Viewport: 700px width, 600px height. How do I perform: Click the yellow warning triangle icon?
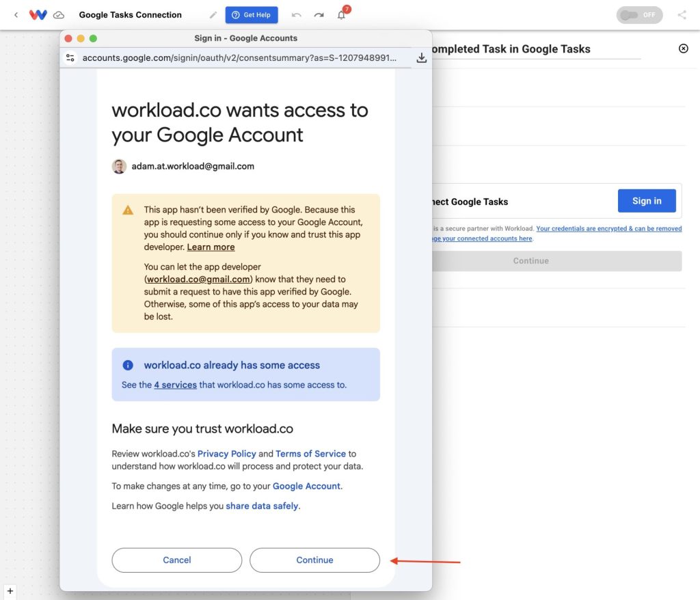point(128,210)
